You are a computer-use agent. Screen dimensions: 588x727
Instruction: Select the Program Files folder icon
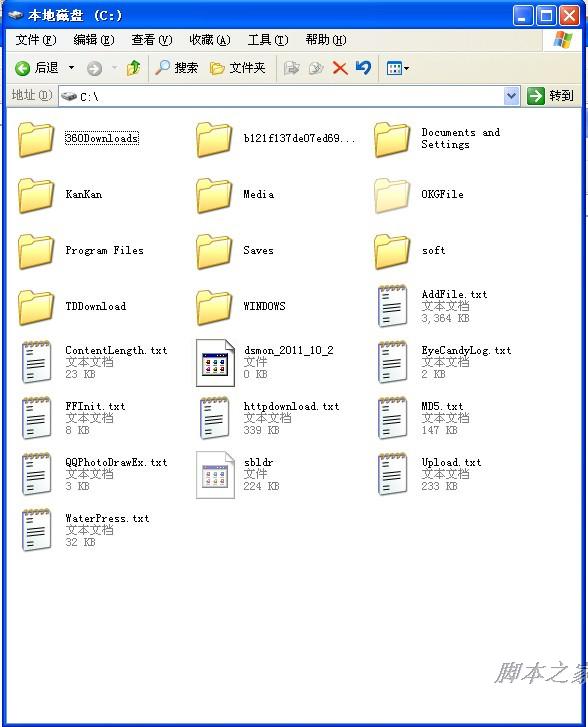36,251
